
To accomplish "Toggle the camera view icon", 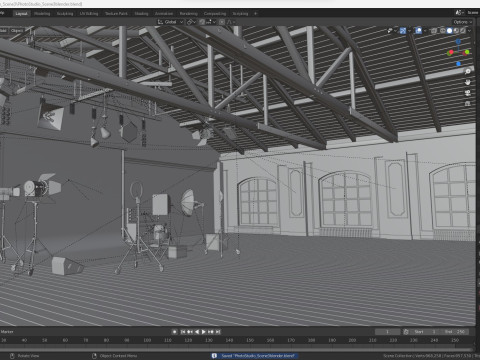I will pos(468,93).
